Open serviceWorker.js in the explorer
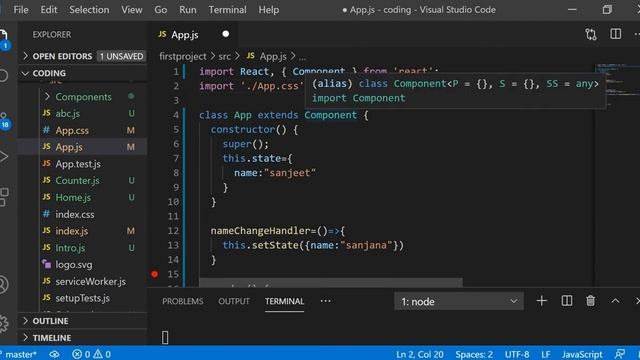The height and width of the screenshot is (360, 640). click(x=83, y=281)
